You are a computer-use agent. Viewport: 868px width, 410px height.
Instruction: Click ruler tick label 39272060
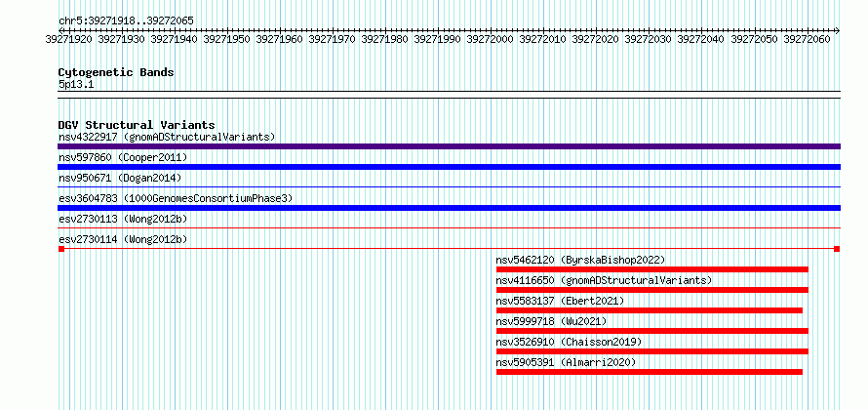pos(806,39)
